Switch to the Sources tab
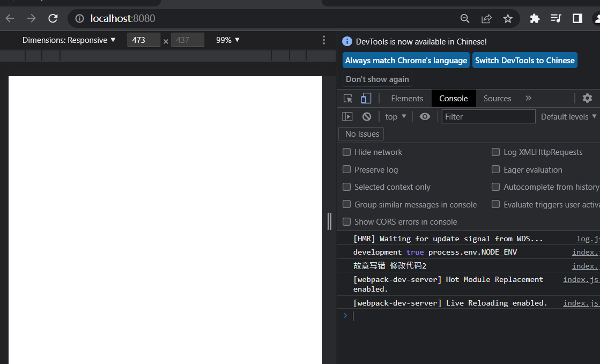Screen dimensions: 600x364 (x=497, y=98)
